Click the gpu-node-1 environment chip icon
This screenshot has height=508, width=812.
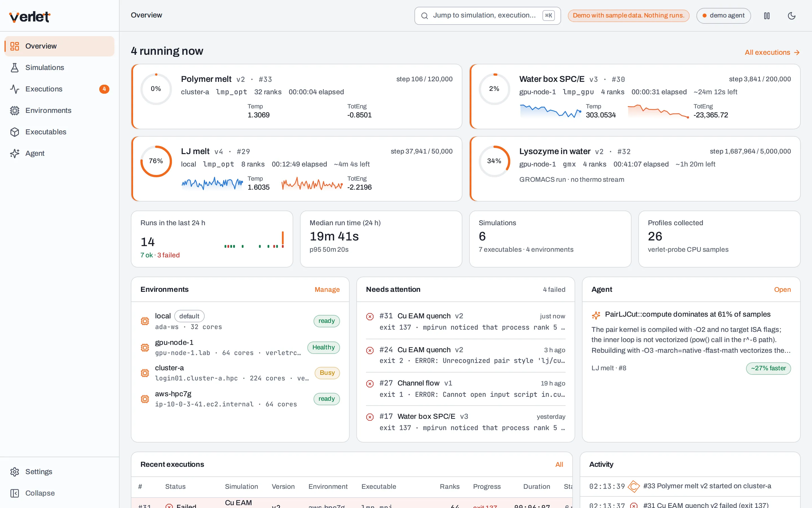145,347
